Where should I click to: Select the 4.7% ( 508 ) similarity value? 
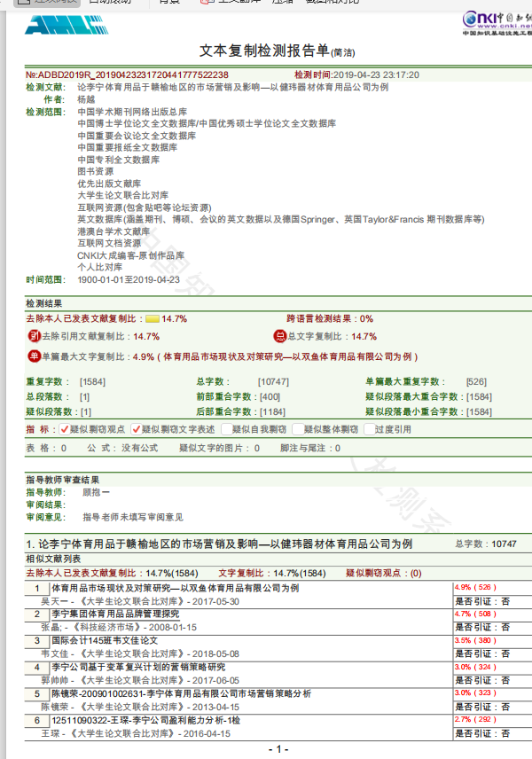click(475, 614)
